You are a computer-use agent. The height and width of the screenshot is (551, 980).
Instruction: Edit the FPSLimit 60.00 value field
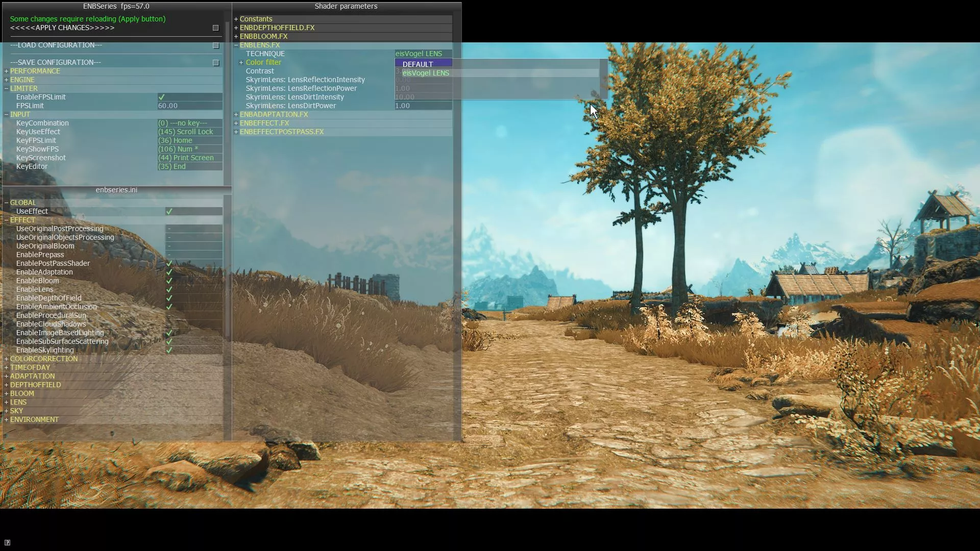pyautogui.click(x=189, y=106)
